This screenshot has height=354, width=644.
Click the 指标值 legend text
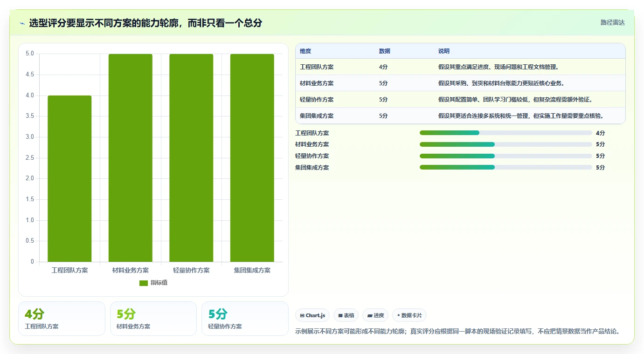click(159, 283)
